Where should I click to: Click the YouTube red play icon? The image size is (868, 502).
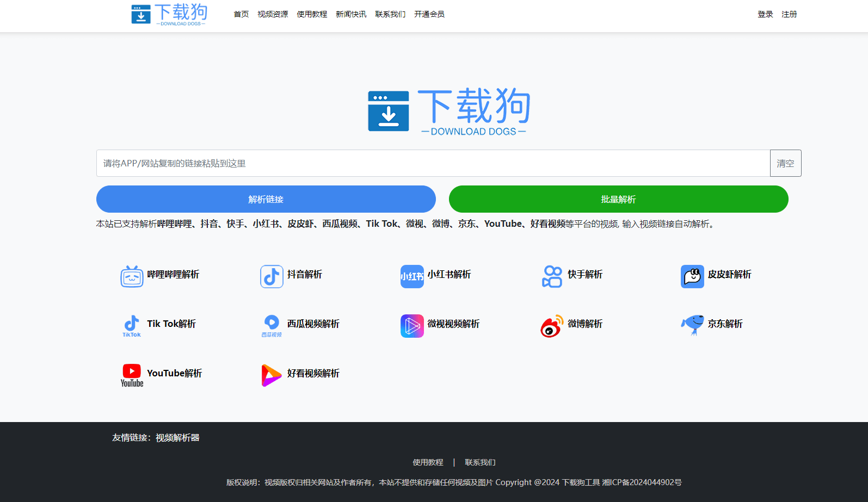[132, 375]
